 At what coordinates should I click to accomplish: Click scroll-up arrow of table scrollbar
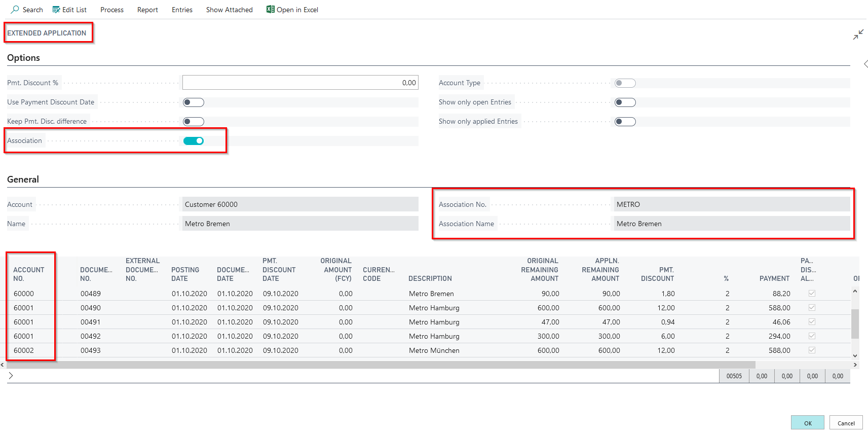(855, 292)
